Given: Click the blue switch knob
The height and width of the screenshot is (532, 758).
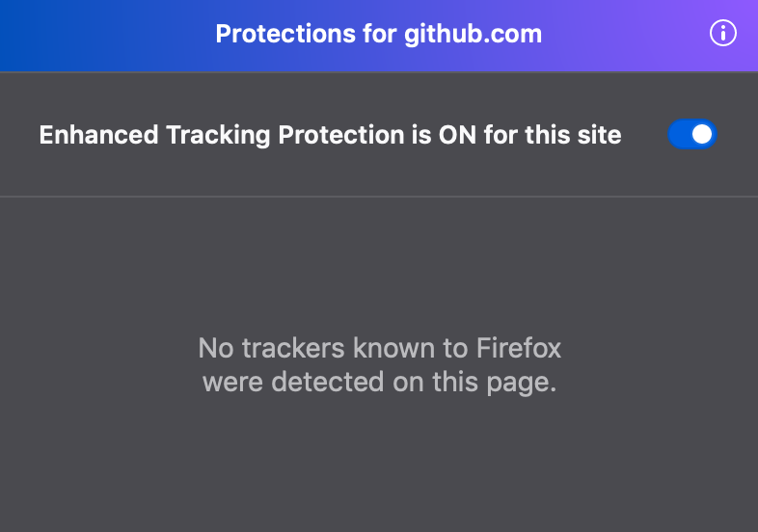Looking at the screenshot, I should pyautogui.click(x=703, y=135).
